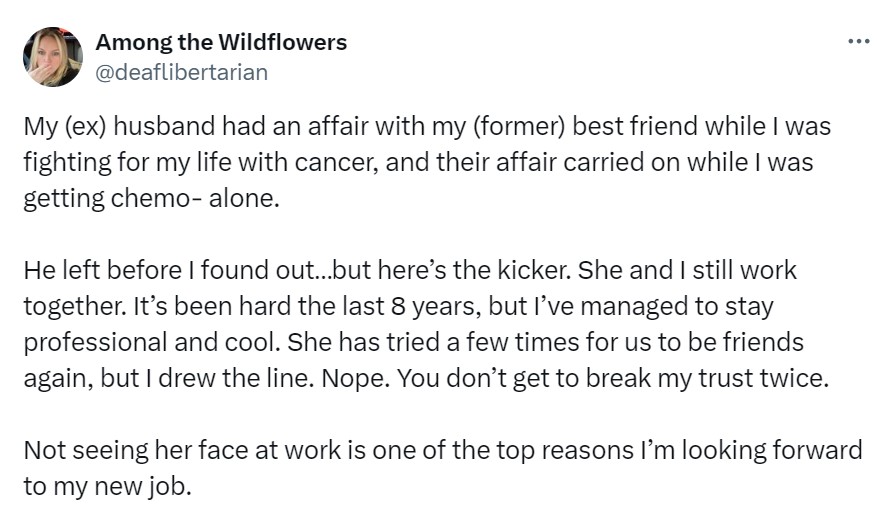The image size is (877, 507).
Task: Click the @deaflibertarian handle
Action: (x=181, y=71)
